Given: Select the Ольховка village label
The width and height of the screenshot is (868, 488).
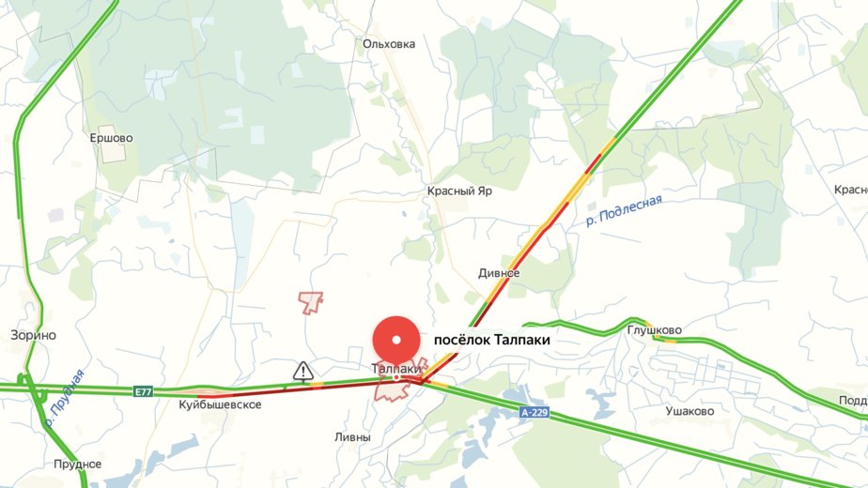Looking at the screenshot, I should (389, 44).
